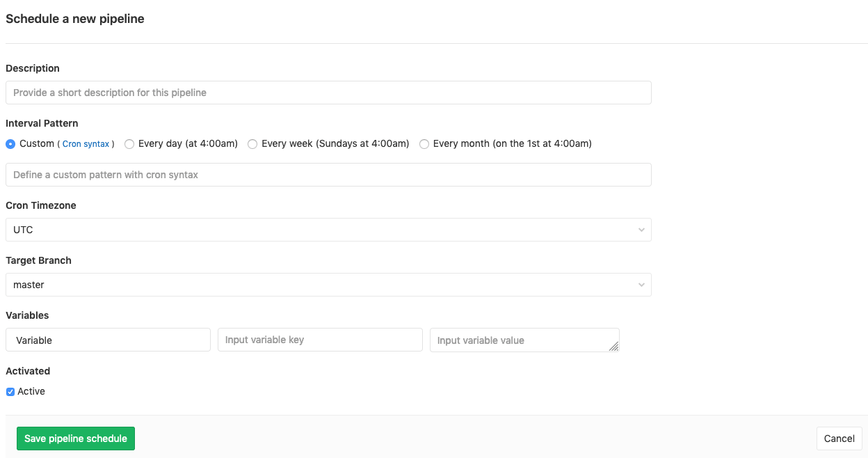The height and width of the screenshot is (458, 868).
Task: Click the Target Branch dropdown arrow
Action: 641,285
